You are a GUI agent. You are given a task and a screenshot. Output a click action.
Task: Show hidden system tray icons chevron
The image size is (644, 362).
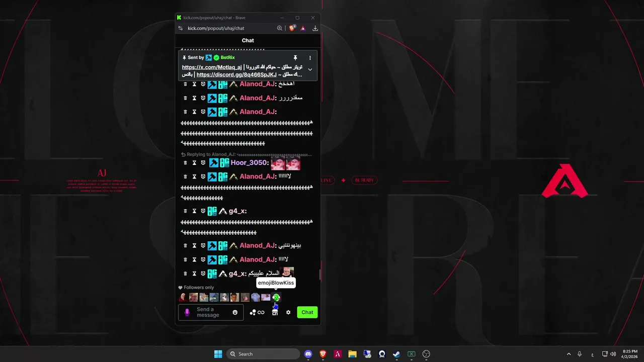[569, 354]
